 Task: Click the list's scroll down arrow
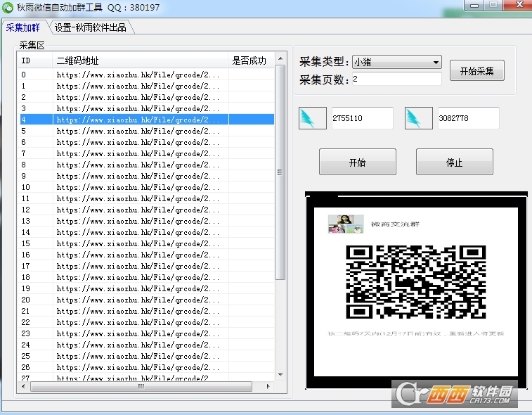[x=280, y=375]
